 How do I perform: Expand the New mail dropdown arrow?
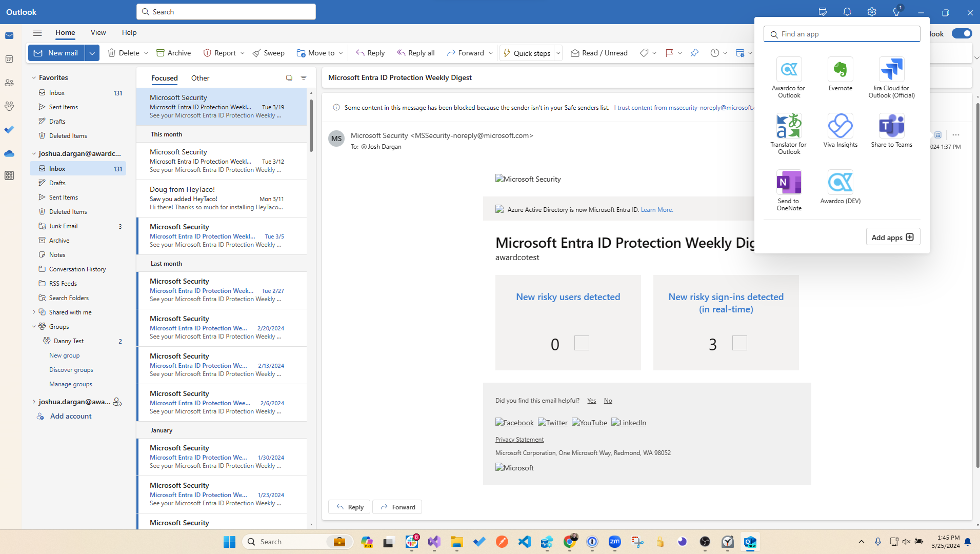pos(92,53)
